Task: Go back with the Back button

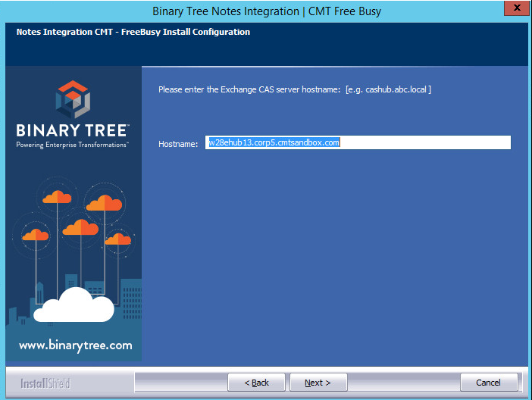Action: point(256,383)
